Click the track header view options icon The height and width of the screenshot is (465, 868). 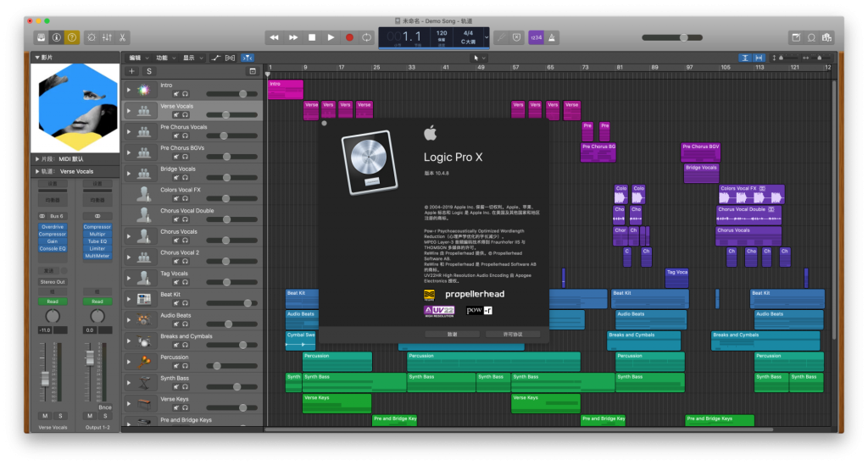pyautogui.click(x=253, y=71)
